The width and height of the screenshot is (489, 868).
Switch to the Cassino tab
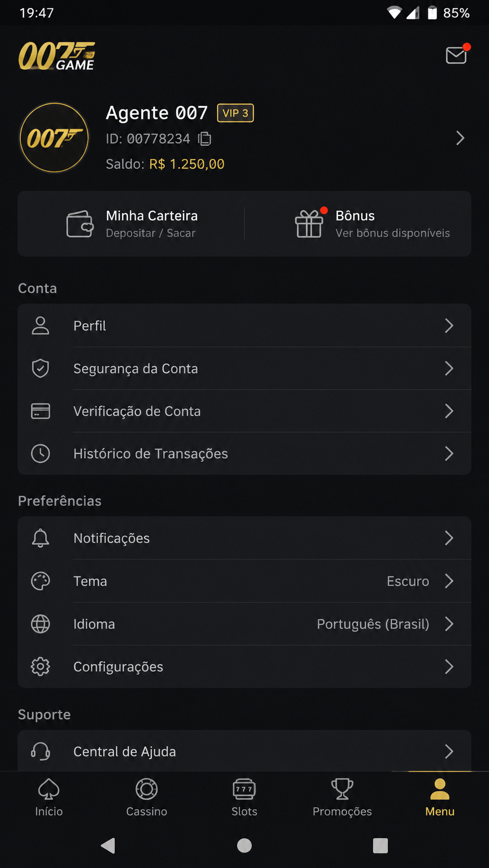pyautogui.click(x=147, y=798)
